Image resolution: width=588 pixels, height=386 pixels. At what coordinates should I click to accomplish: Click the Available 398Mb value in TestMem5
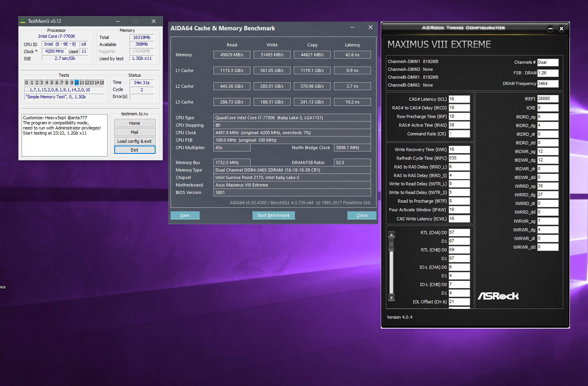[142, 44]
